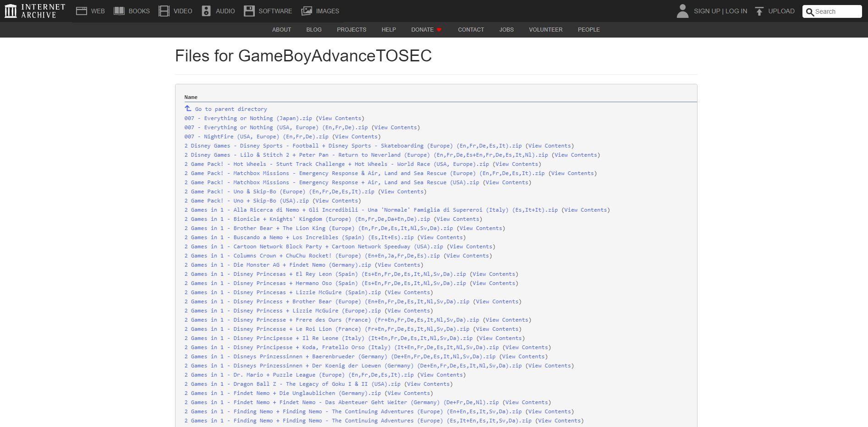
Task: Click the search magnifier icon
Action: (810, 11)
